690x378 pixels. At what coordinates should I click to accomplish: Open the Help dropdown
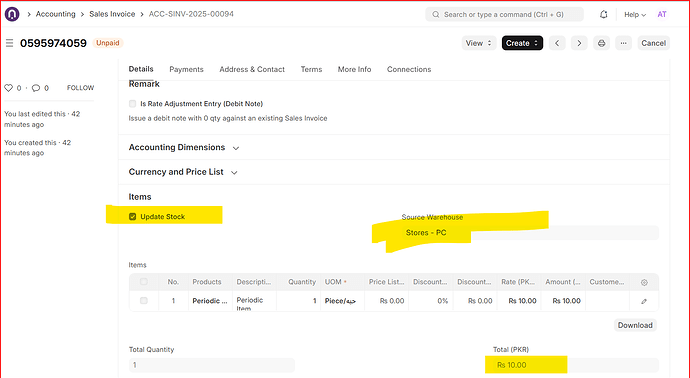pos(635,15)
